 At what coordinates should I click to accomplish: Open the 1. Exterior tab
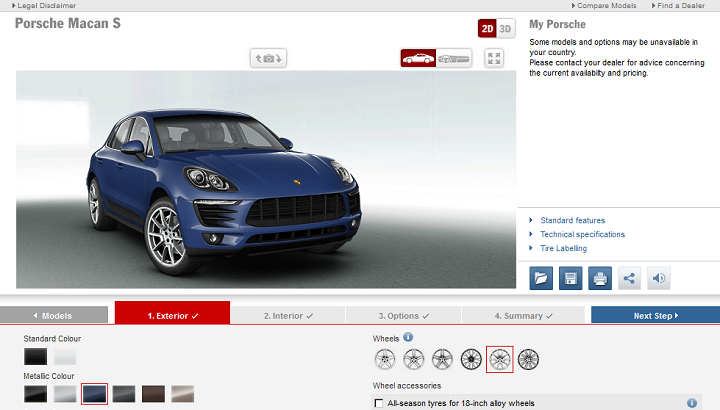coord(172,313)
